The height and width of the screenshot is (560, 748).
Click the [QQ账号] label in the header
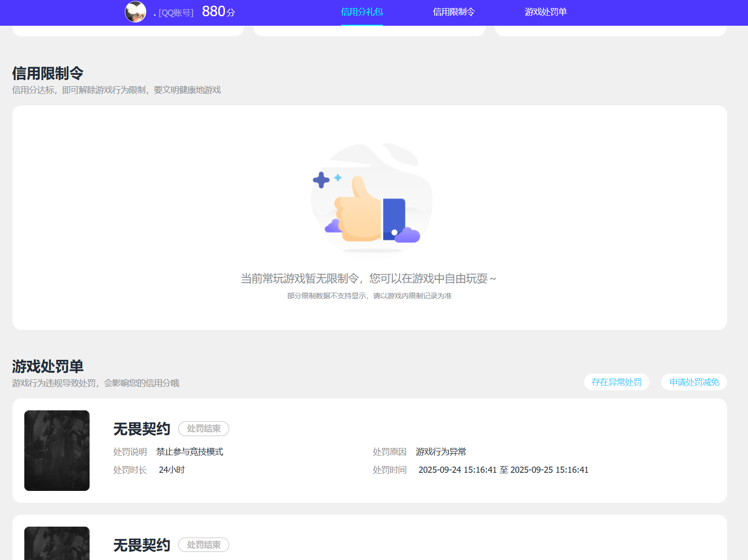pyautogui.click(x=176, y=13)
